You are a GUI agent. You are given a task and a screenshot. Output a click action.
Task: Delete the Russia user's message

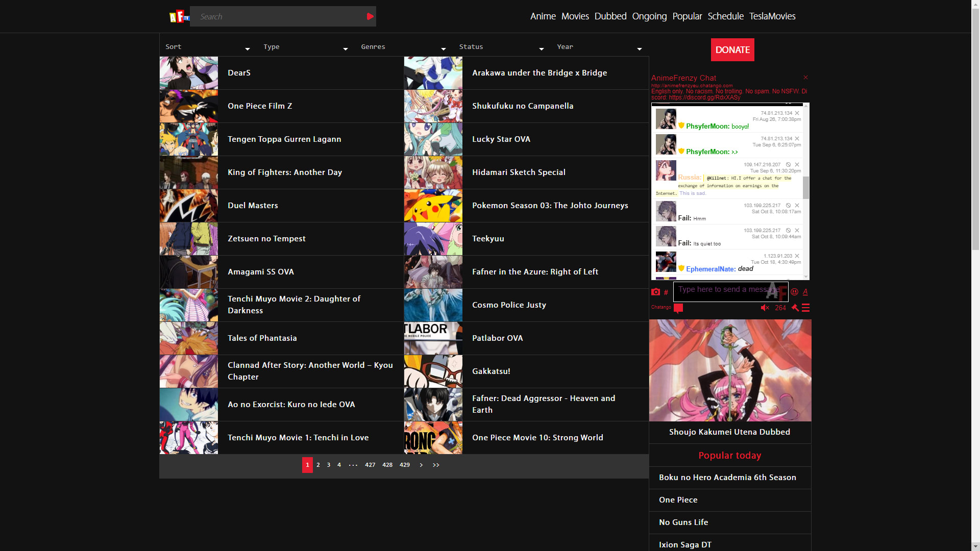[x=797, y=165]
